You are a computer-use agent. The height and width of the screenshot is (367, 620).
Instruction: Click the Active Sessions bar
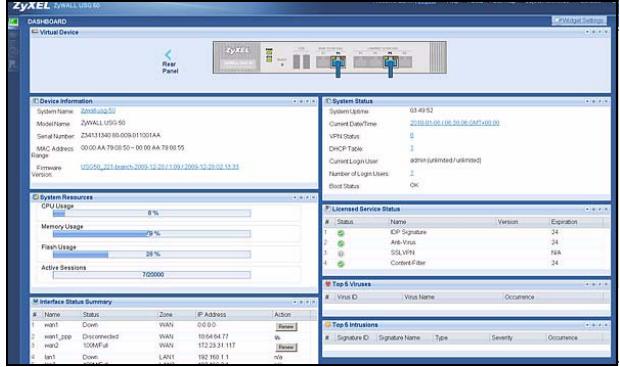(152, 274)
